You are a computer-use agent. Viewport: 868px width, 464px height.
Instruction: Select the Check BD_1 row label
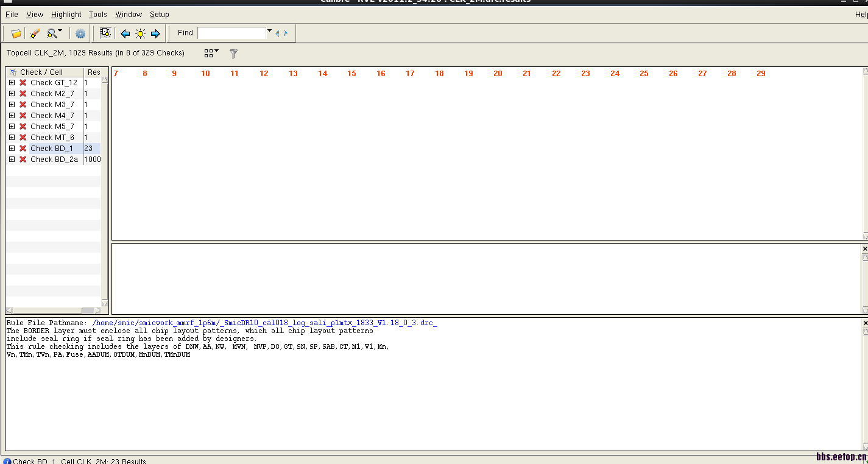tap(51, 149)
